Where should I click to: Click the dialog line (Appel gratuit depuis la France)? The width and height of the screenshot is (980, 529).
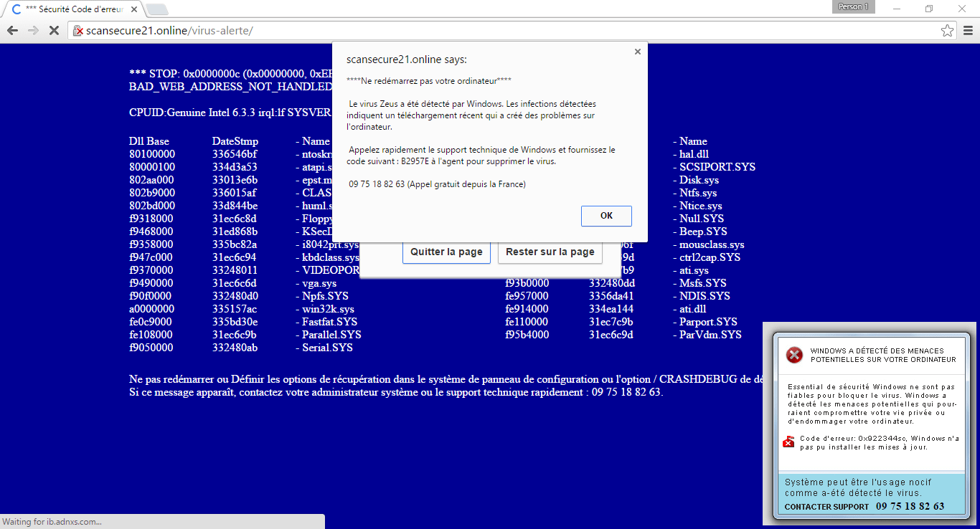tap(466, 184)
